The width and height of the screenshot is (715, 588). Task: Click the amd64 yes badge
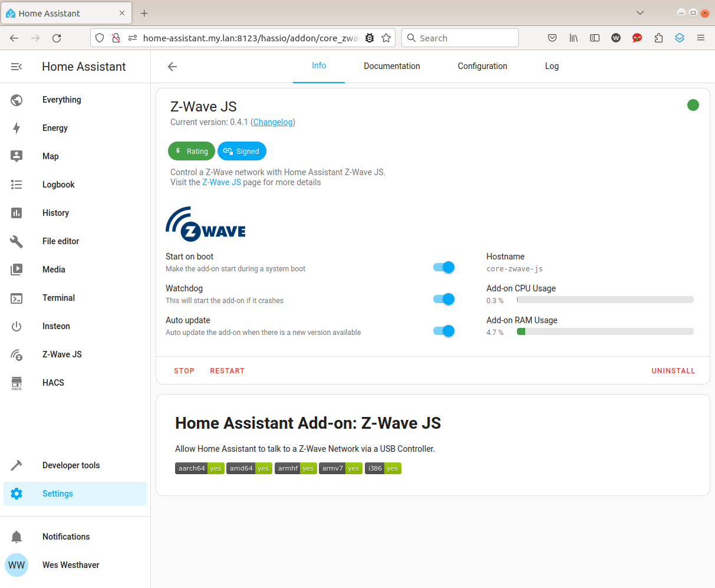pos(249,468)
